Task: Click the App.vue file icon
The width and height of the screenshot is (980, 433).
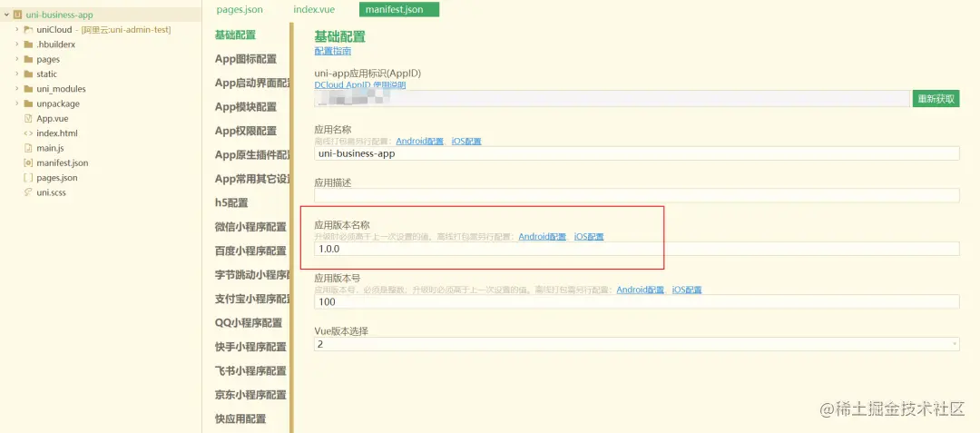Action: point(27,118)
